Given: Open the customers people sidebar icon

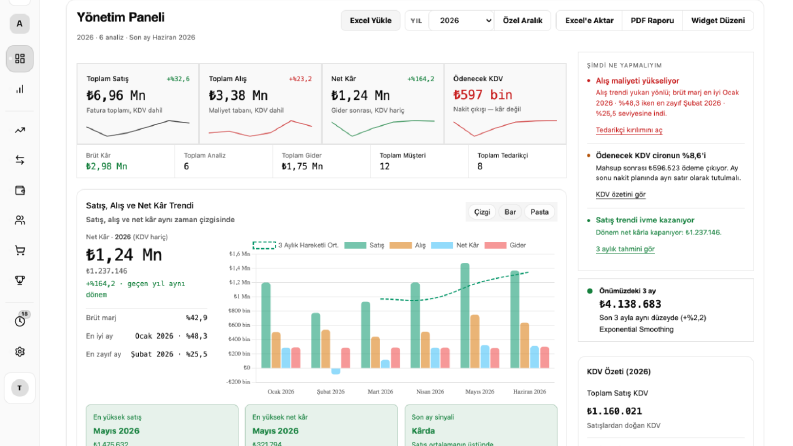Looking at the screenshot, I should (20, 220).
